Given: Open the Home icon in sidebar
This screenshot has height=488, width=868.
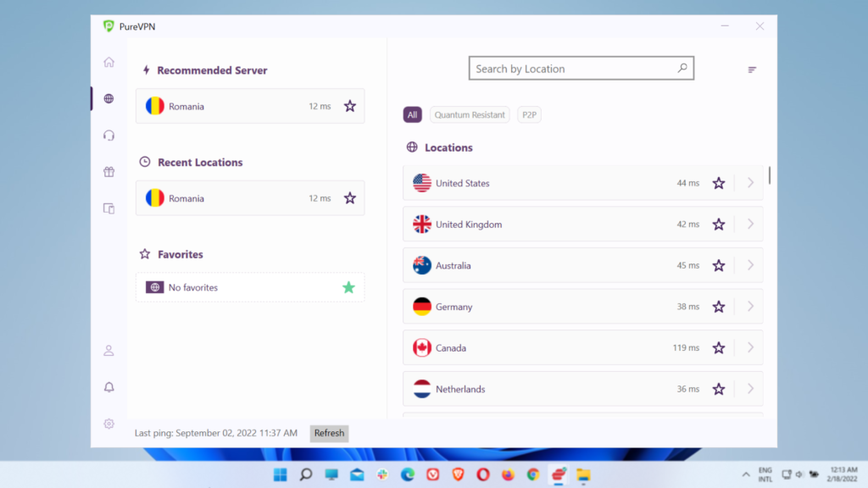Looking at the screenshot, I should tap(109, 62).
